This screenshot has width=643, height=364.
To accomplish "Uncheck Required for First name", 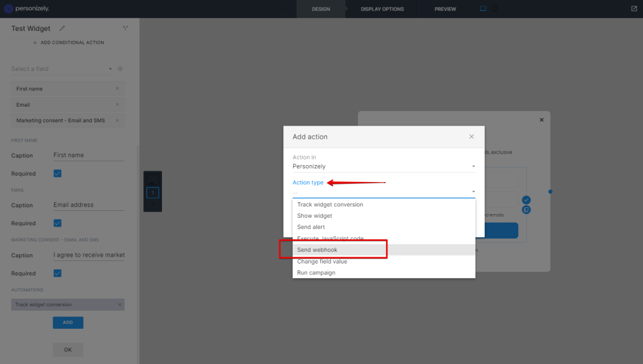I will tap(57, 173).
